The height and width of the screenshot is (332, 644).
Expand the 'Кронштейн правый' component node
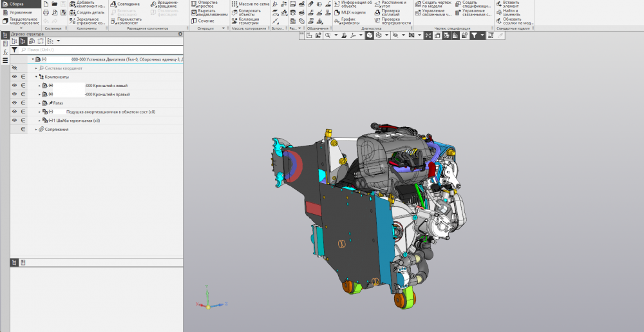[39, 94]
